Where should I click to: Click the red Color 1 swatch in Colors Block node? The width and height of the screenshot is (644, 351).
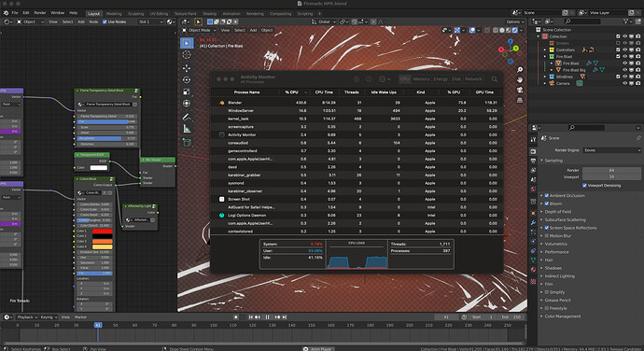pos(103,231)
